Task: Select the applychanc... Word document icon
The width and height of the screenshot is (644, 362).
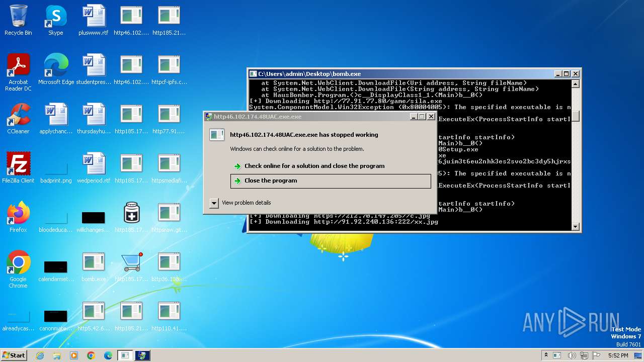Action: point(56,119)
